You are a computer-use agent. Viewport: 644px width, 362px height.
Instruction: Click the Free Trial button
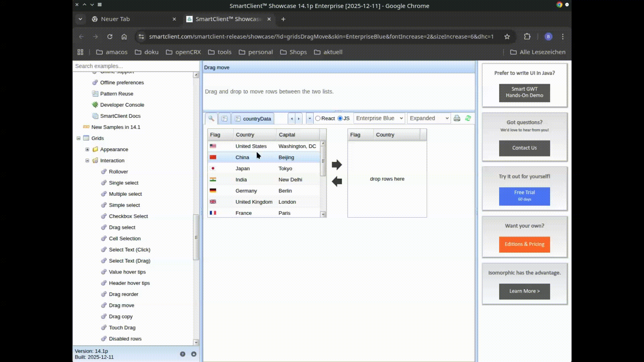click(524, 196)
